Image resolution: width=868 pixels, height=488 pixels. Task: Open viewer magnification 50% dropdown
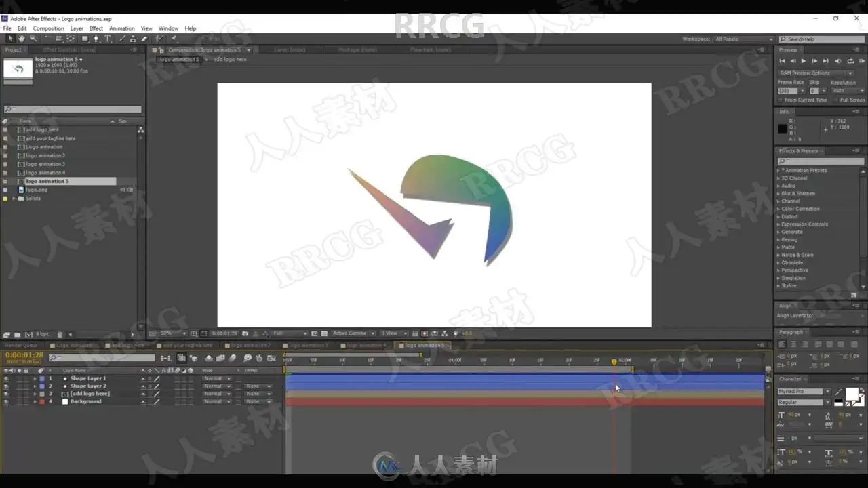(173, 333)
